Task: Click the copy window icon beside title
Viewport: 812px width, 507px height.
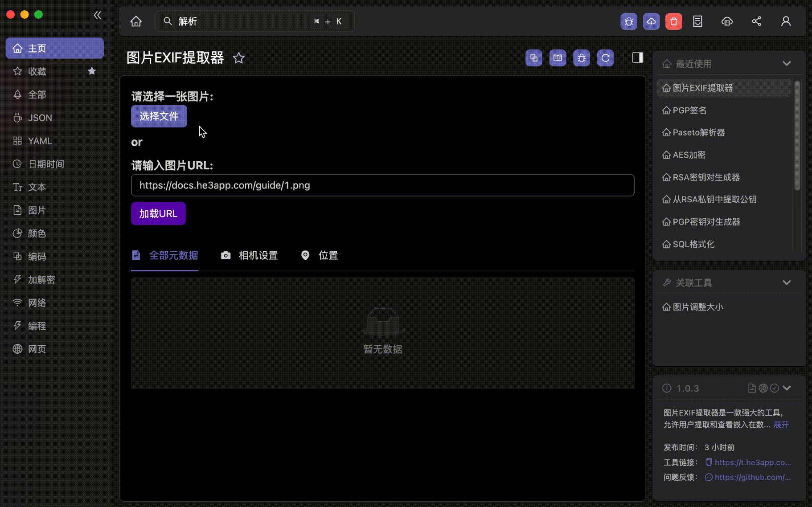Action: coord(533,58)
